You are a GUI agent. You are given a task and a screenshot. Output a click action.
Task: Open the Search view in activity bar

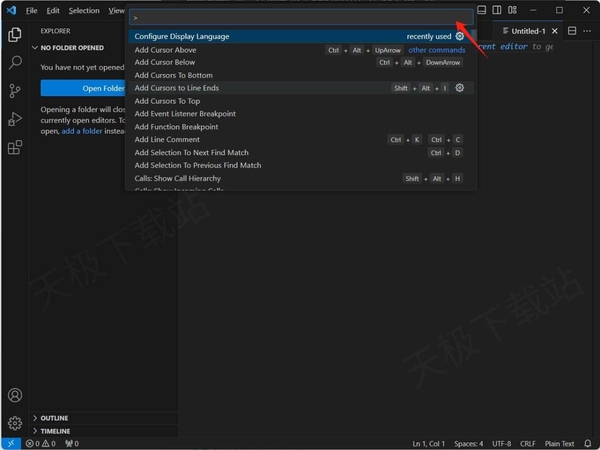[15, 62]
